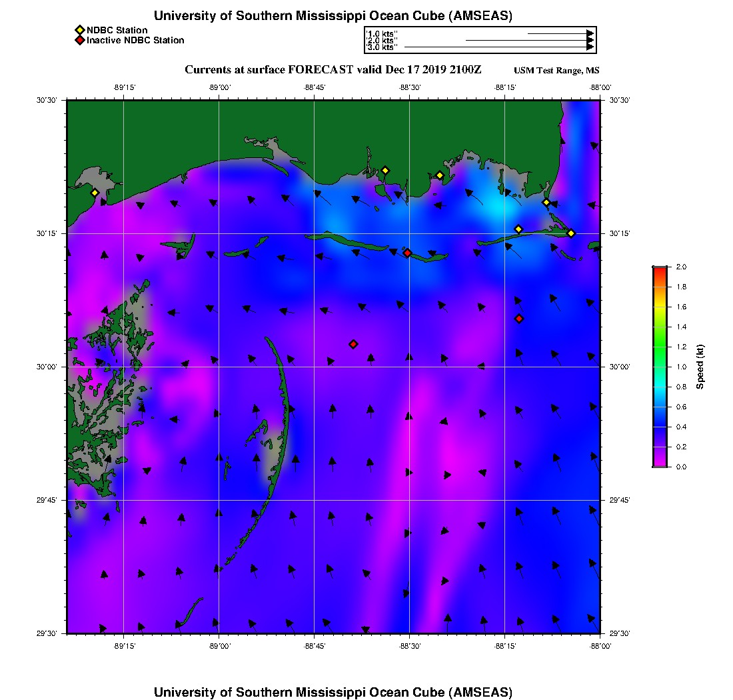
Task: Click the 1.0 kts scale arrow head
Action: click(x=590, y=33)
